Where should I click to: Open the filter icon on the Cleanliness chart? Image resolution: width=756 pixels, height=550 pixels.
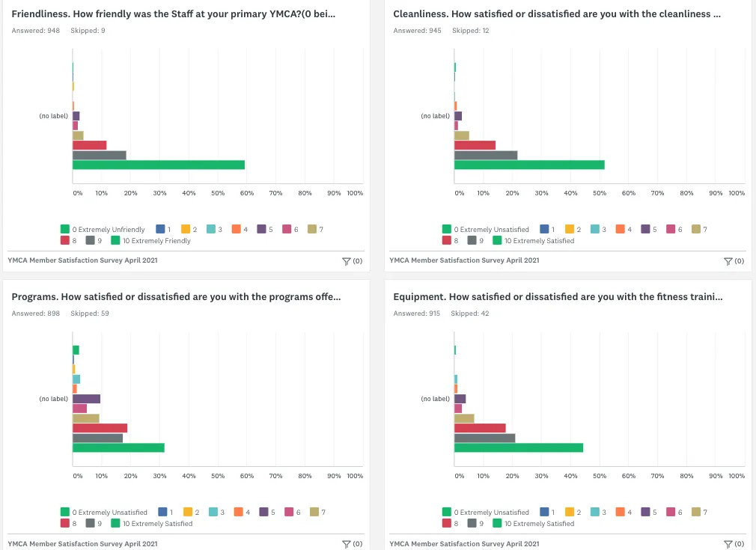[728, 261]
